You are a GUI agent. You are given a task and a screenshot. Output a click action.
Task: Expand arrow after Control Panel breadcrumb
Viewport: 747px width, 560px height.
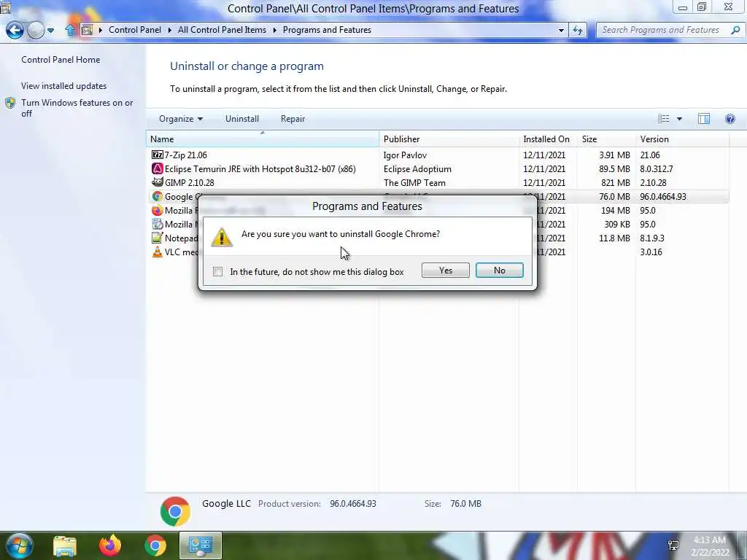pyautogui.click(x=169, y=30)
